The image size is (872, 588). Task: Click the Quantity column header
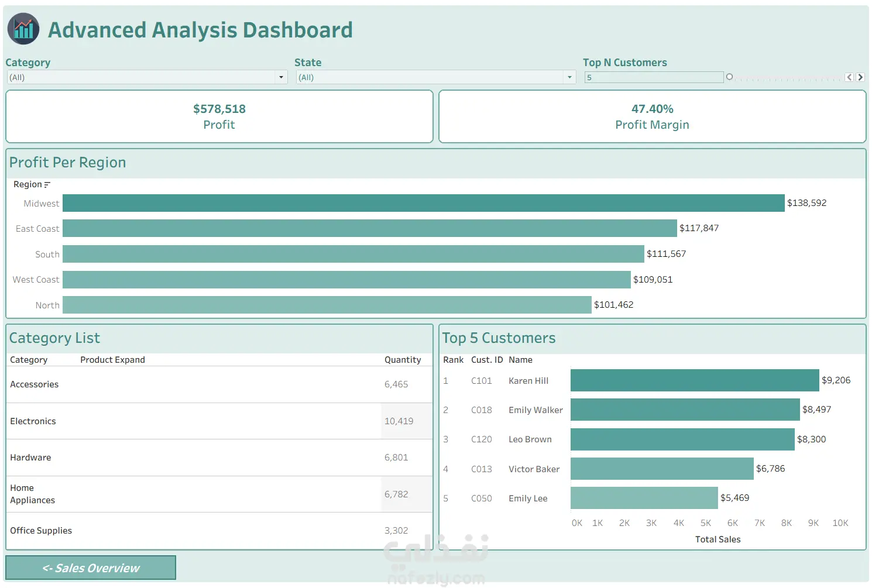click(x=403, y=360)
